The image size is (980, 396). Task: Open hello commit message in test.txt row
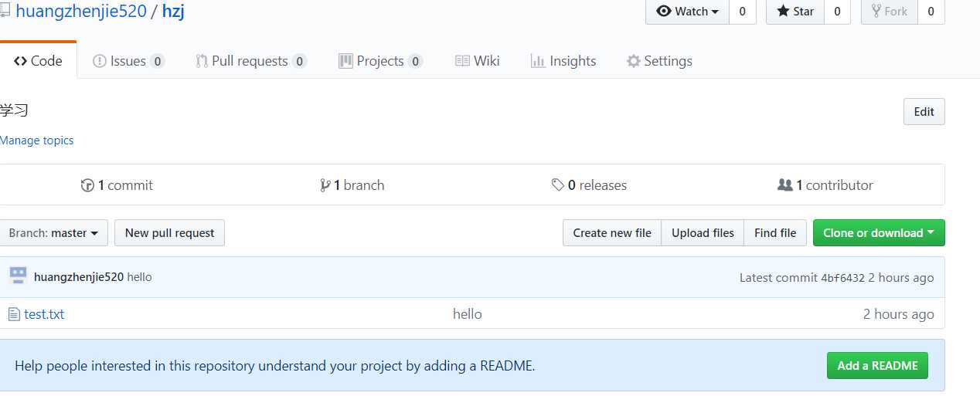coord(468,314)
